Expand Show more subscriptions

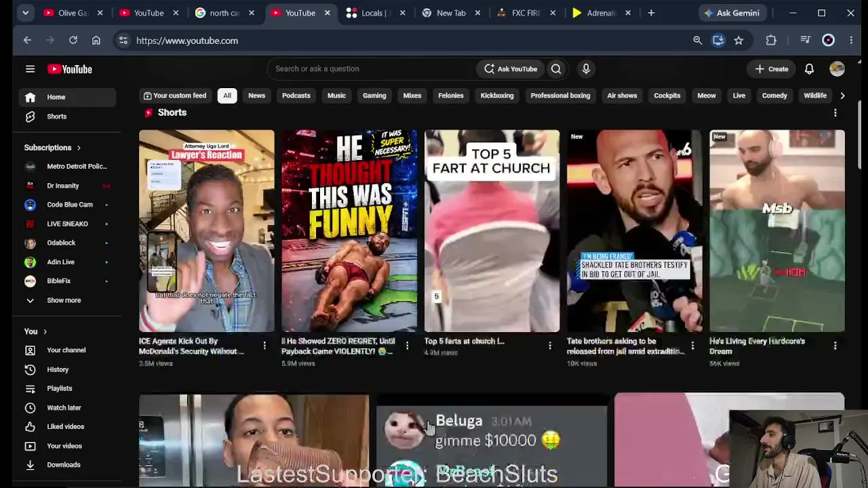tap(67, 300)
